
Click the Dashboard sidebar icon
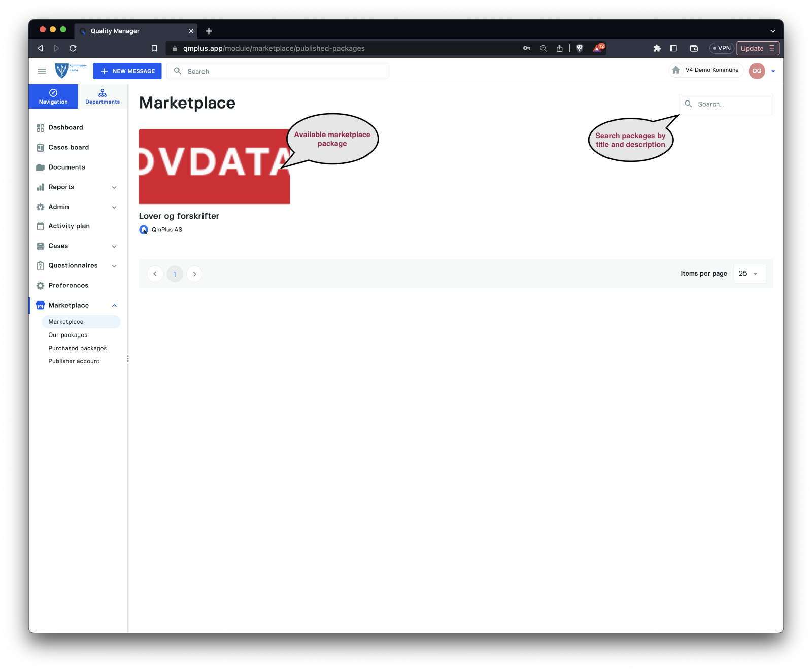point(40,128)
